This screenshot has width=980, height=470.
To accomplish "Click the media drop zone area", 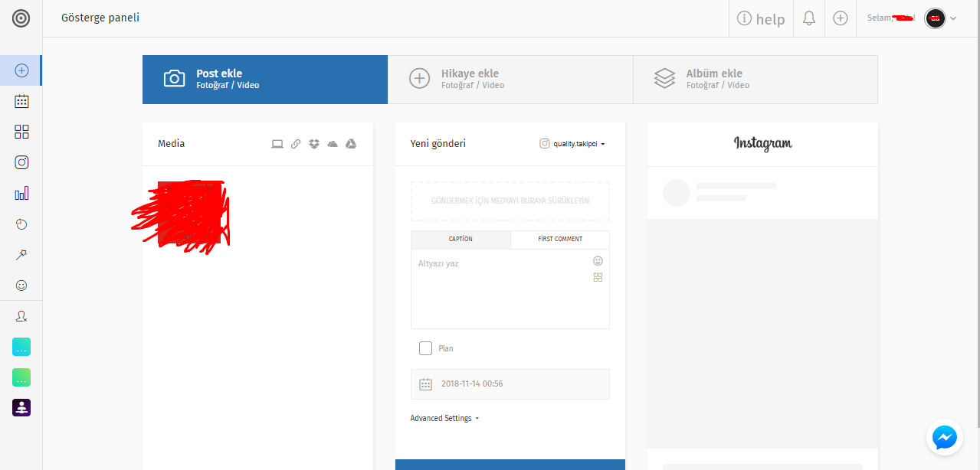I will pos(510,201).
